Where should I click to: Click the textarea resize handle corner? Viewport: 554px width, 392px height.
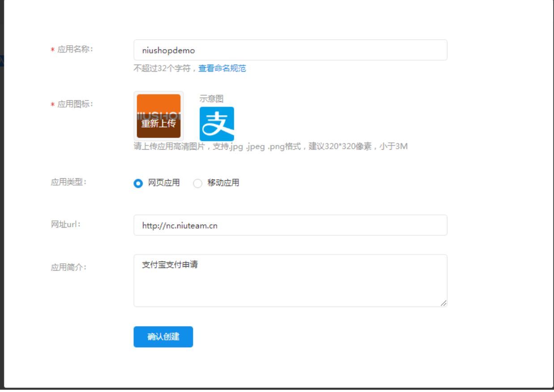click(x=443, y=303)
